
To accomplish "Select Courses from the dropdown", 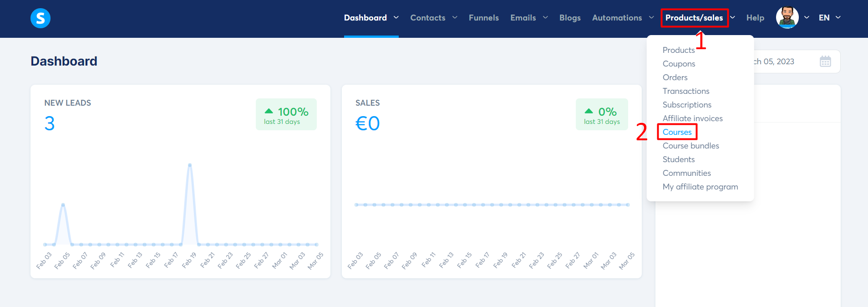I will click(677, 132).
